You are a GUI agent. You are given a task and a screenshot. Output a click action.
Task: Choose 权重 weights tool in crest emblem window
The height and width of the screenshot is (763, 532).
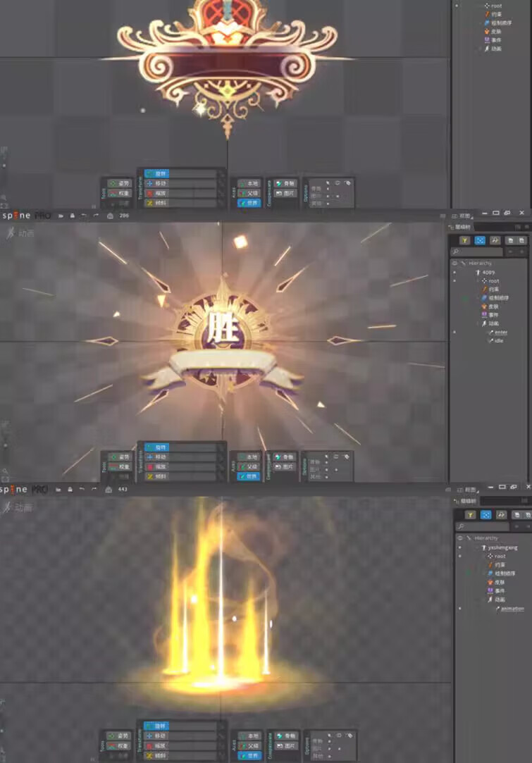(120, 193)
